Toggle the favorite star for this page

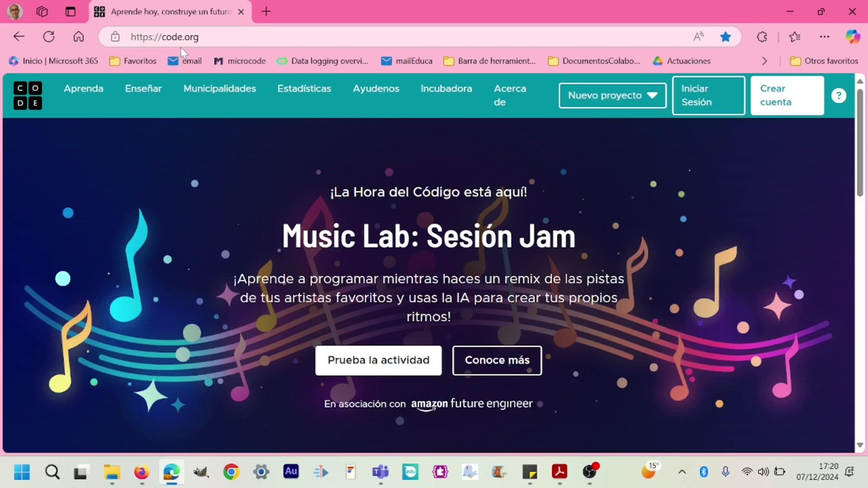pyautogui.click(x=726, y=37)
